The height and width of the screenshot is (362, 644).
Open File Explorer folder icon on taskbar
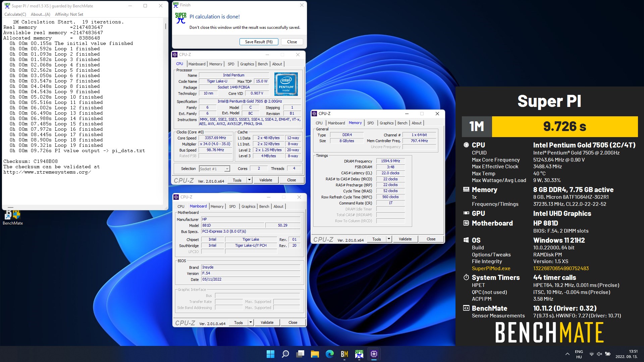[315, 354]
